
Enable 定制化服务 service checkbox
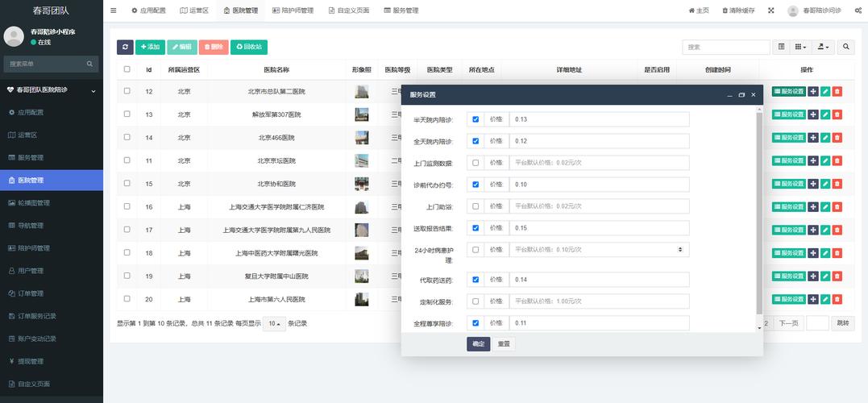(476, 301)
